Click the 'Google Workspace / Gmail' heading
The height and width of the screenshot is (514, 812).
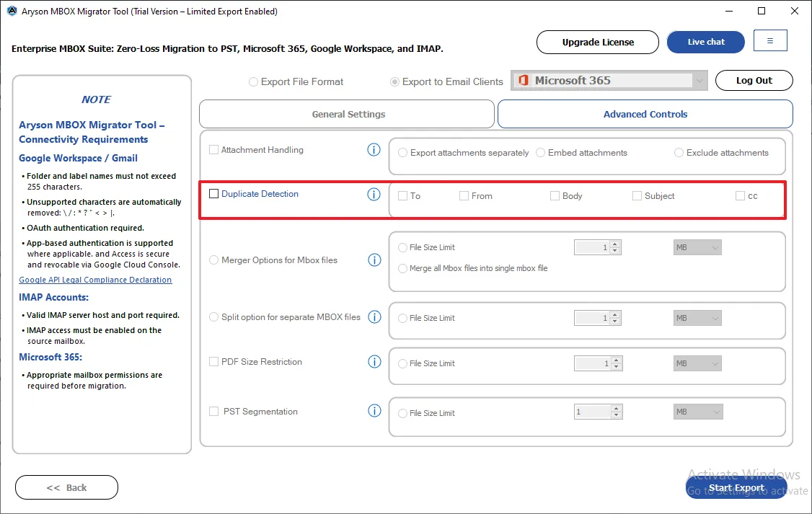click(x=78, y=158)
